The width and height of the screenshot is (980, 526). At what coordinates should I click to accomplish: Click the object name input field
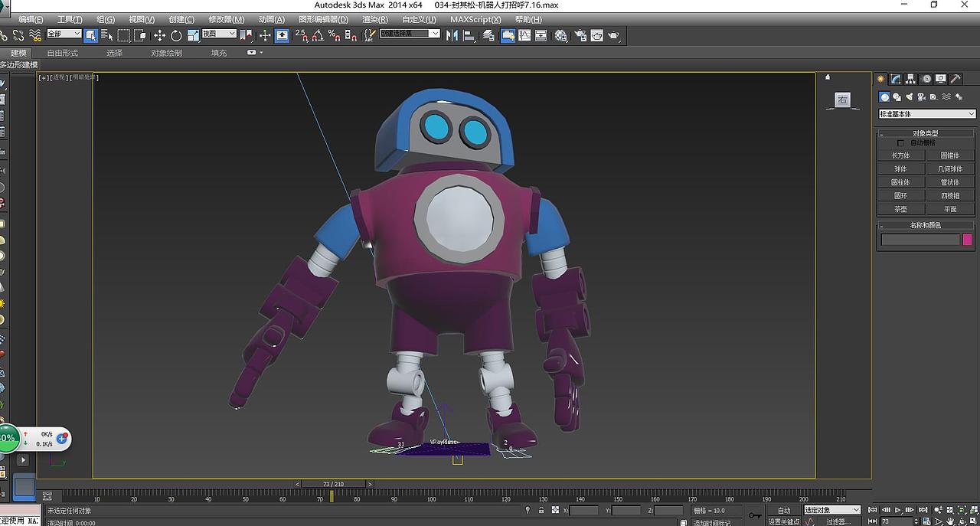920,240
